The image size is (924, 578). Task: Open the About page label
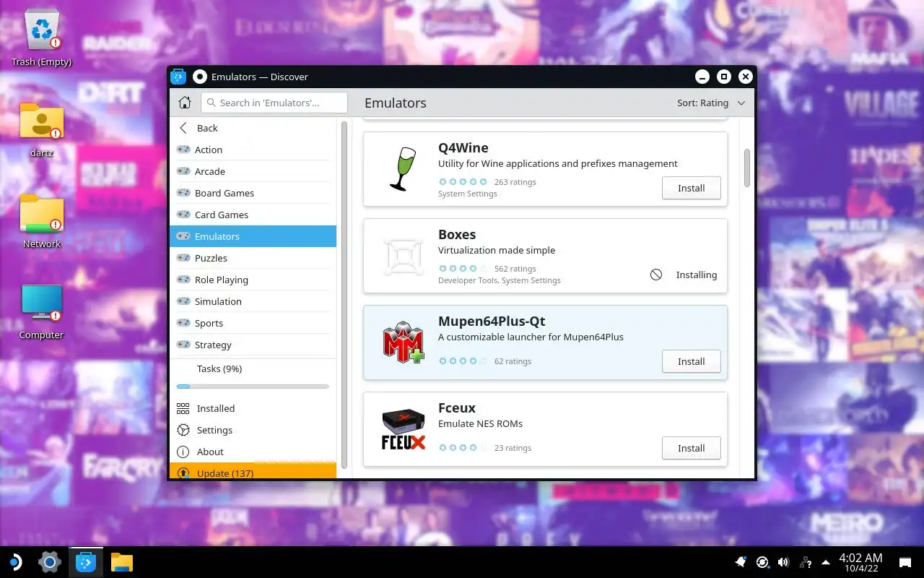(210, 452)
